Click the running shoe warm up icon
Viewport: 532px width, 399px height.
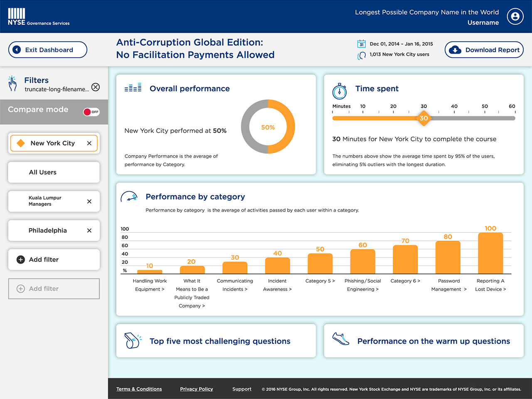coord(340,339)
